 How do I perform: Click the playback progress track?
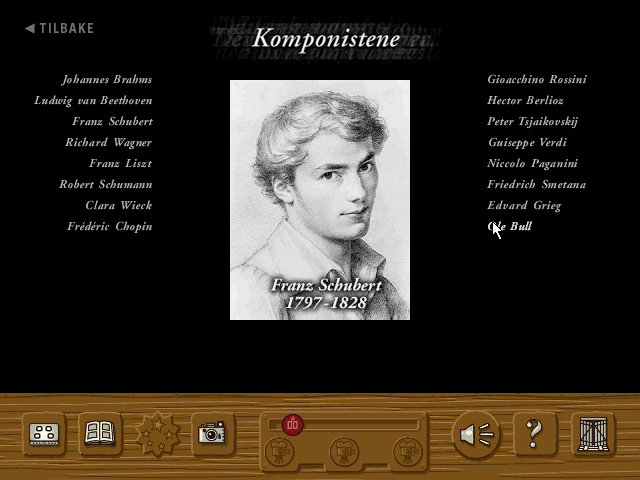pyautogui.click(x=344, y=424)
